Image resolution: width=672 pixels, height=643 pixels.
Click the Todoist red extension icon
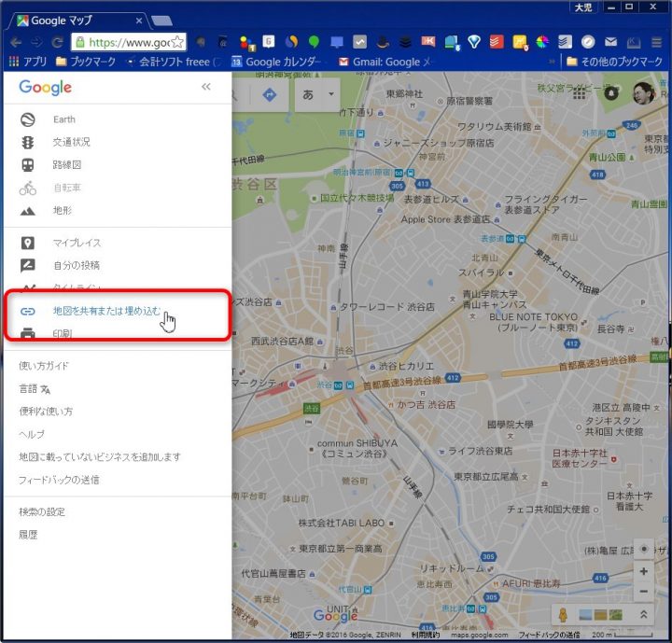pyautogui.click(x=497, y=42)
